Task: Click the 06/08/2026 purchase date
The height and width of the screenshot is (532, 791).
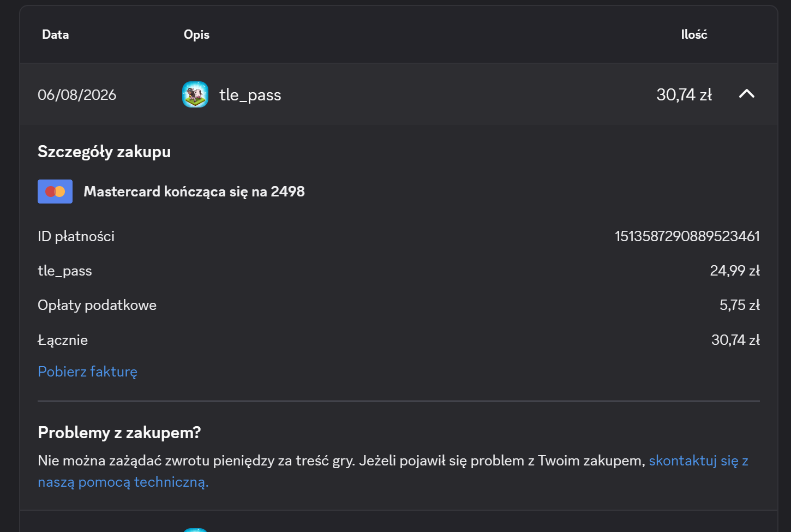Action: (x=77, y=95)
